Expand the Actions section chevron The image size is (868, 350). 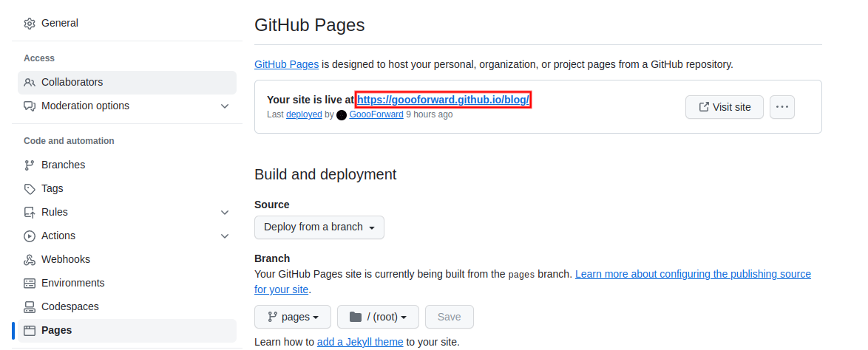(x=225, y=236)
